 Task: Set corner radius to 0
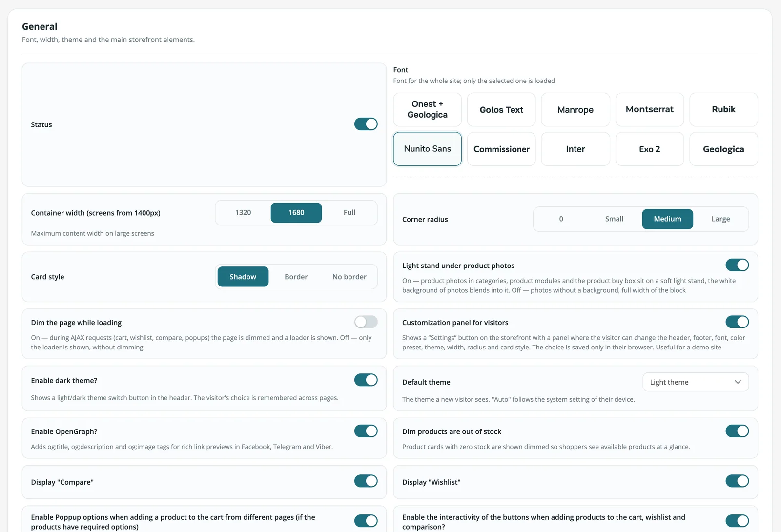point(561,219)
